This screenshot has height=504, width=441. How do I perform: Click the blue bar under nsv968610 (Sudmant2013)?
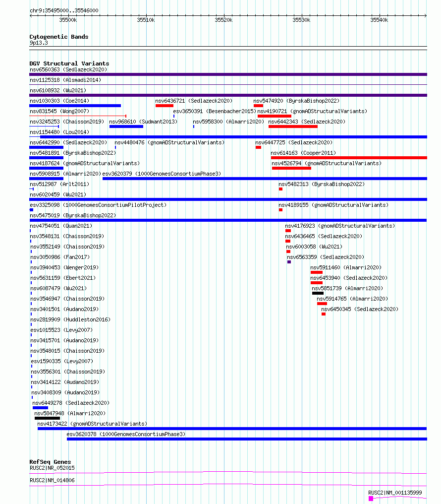[126, 126]
